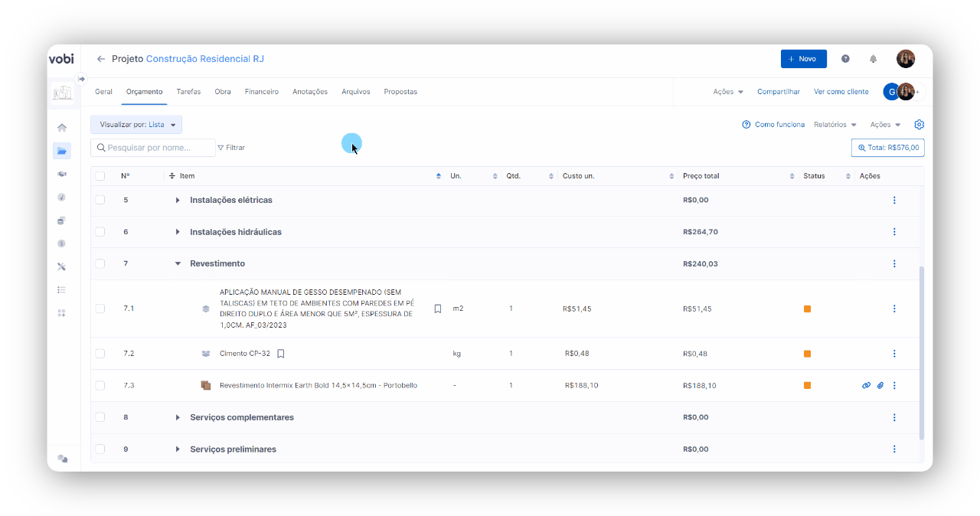This screenshot has width=980, height=516.
Task: Collapse the Revestimento group
Action: click(x=178, y=263)
